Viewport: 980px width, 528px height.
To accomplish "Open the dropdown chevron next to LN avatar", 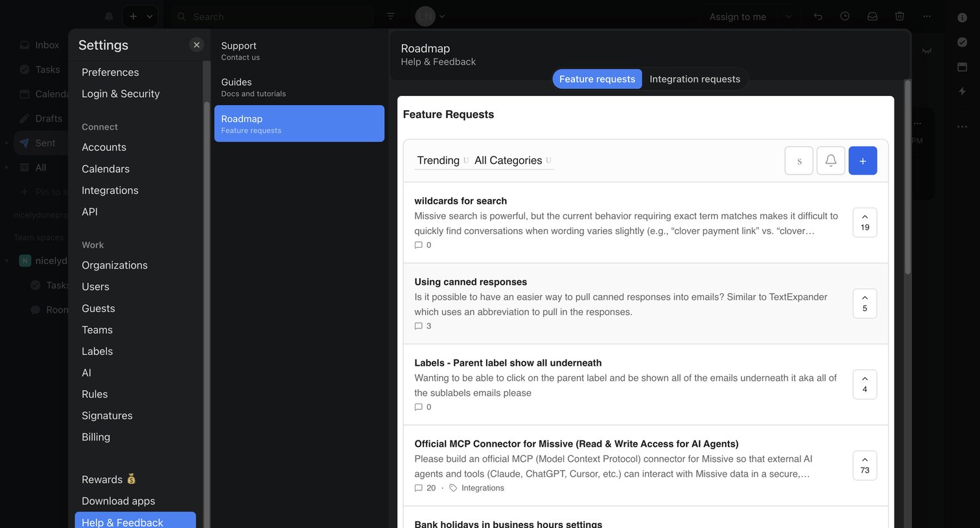I will (442, 16).
